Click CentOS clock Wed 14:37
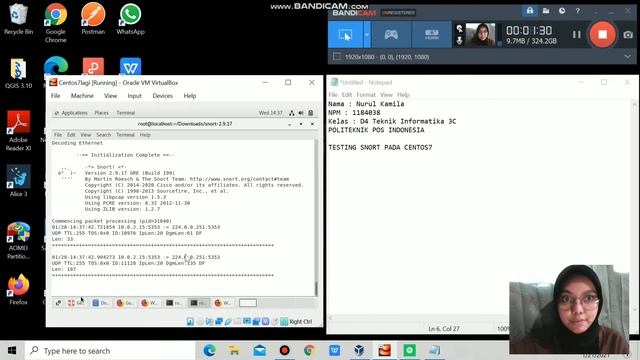640x360 pixels. pos(271,113)
